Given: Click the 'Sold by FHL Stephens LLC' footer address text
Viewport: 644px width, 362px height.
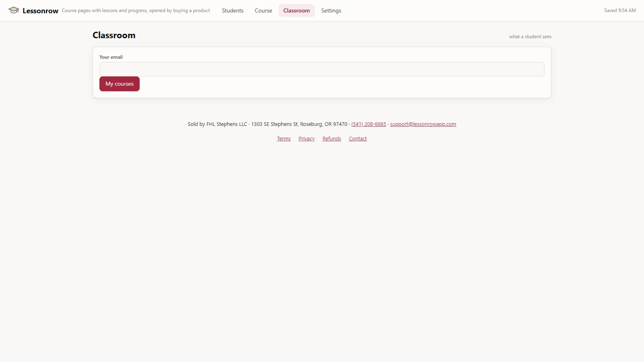Looking at the screenshot, I should pos(267,124).
